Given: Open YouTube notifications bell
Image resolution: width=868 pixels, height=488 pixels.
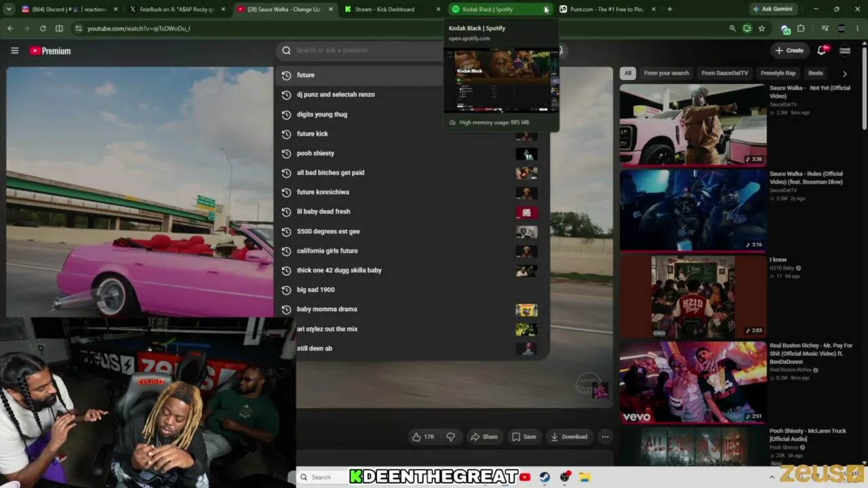Looking at the screenshot, I should tap(823, 50).
